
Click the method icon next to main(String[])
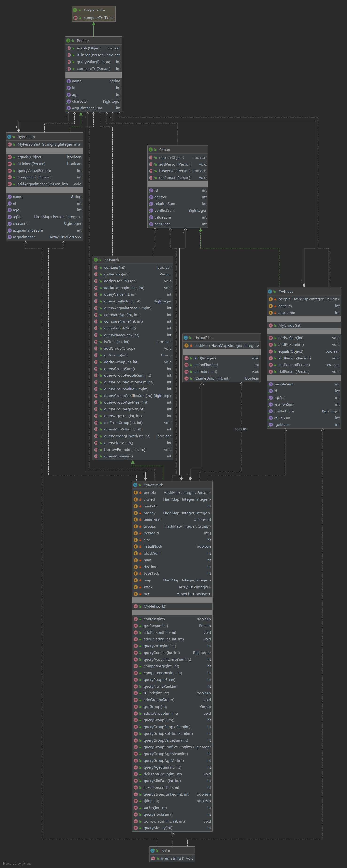click(153, 858)
